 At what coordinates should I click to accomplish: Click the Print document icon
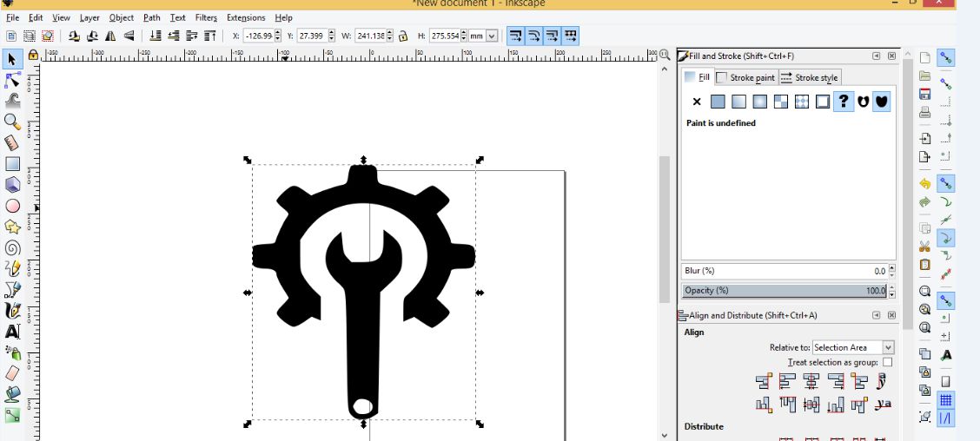click(925, 113)
